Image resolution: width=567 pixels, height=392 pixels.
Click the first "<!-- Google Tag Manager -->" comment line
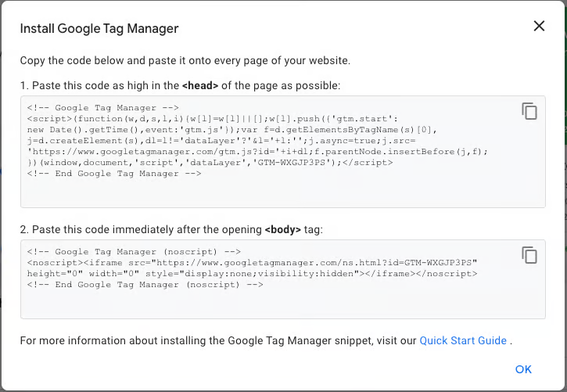(x=103, y=108)
